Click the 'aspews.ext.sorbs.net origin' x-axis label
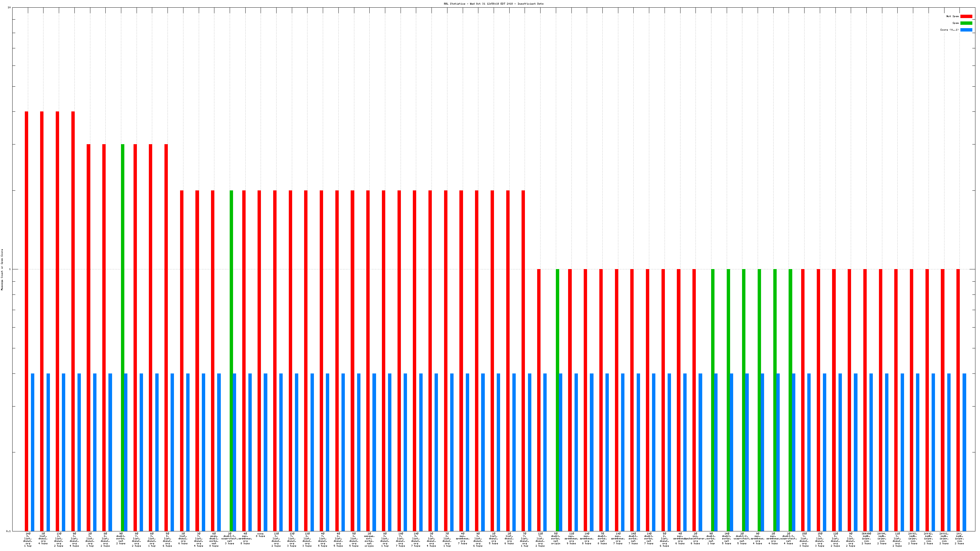Viewport: 980px width, 551px height. pos(369,540)
